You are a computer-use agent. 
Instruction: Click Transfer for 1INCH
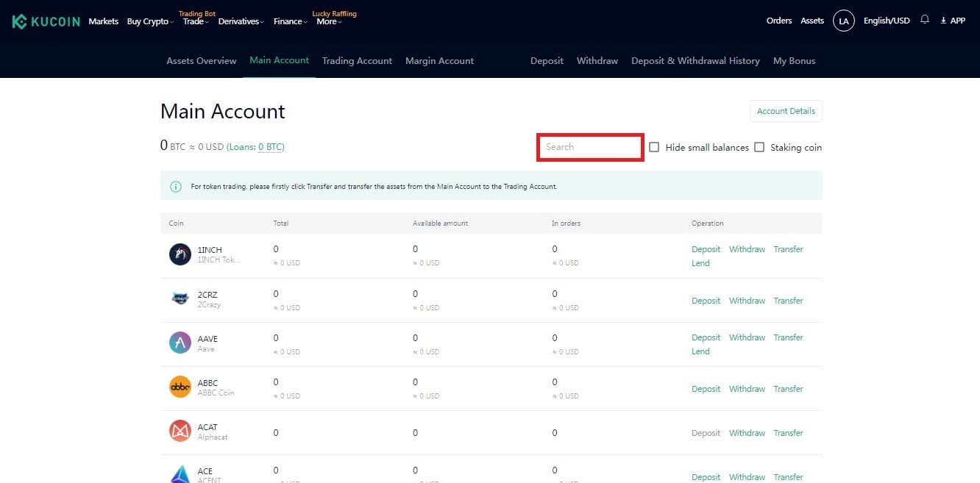788,249
